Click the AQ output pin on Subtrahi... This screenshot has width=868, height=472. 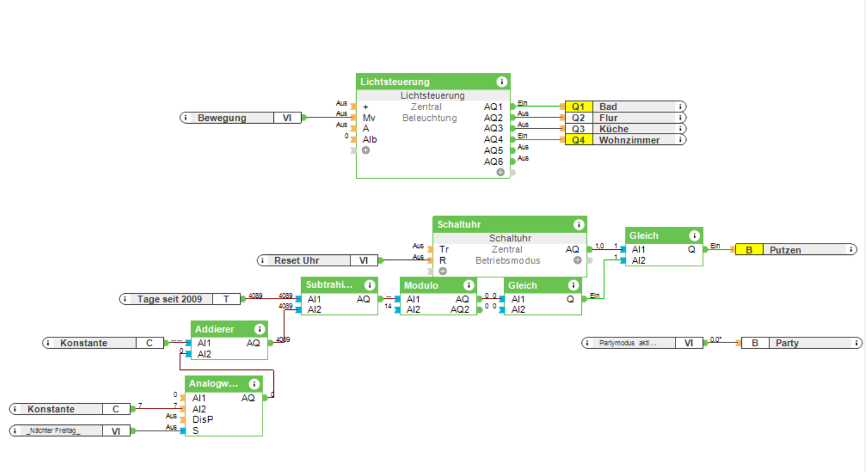(x=380, y=299)
